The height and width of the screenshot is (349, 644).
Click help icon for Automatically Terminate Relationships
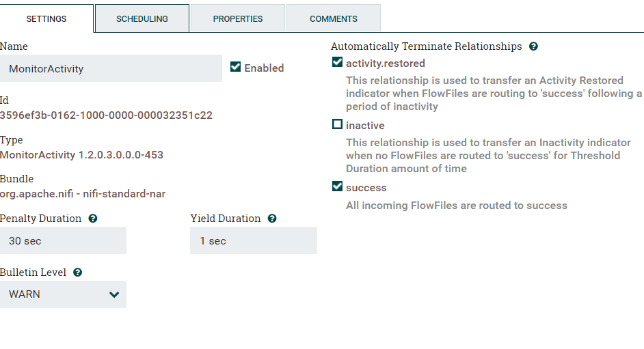(x=533, y=46)
